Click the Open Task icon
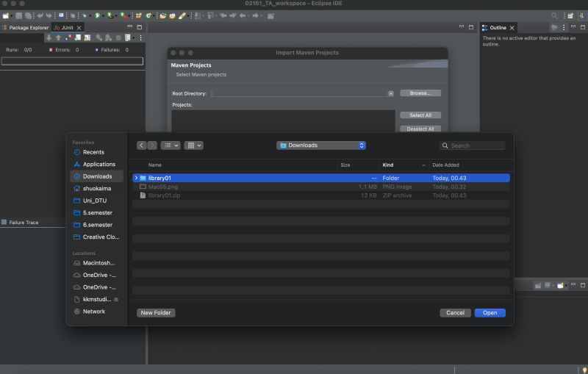The image size is (588, 374). [x=172, y=15]
